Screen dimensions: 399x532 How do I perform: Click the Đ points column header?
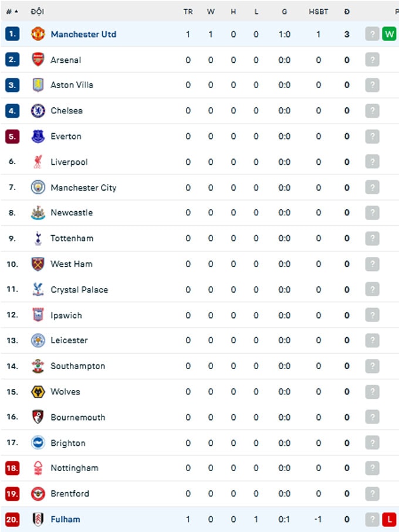pyautogui.click(x=347, y=12)
